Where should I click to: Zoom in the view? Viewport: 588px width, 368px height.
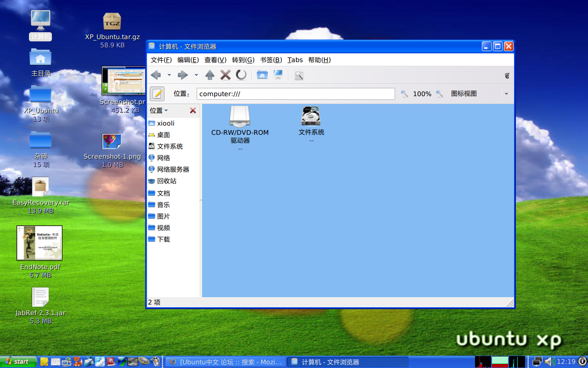[x=440, y=94]
